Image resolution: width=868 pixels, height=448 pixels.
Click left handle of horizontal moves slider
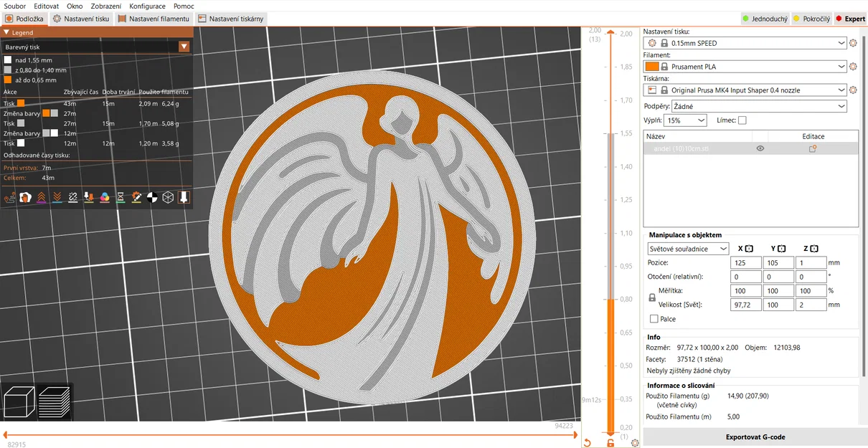coord(5,434)
